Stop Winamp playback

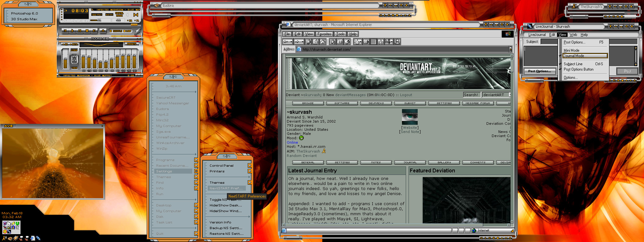tap(87, 31)
